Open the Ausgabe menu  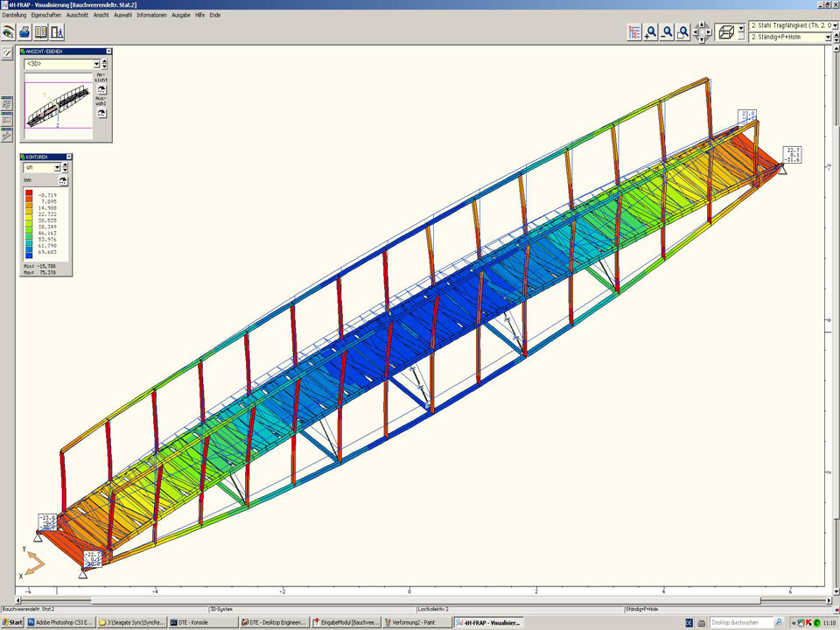(x=180, y=15)
